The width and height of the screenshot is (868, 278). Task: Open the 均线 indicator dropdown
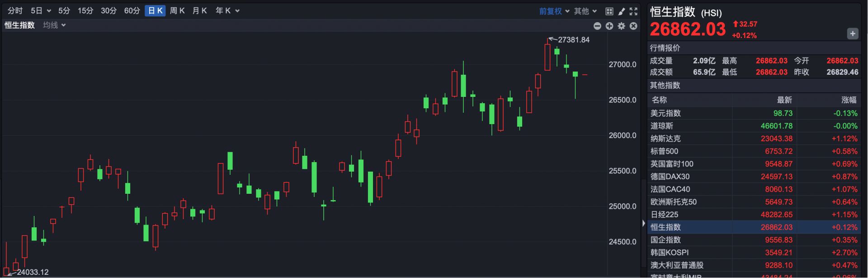pos(54,25)
